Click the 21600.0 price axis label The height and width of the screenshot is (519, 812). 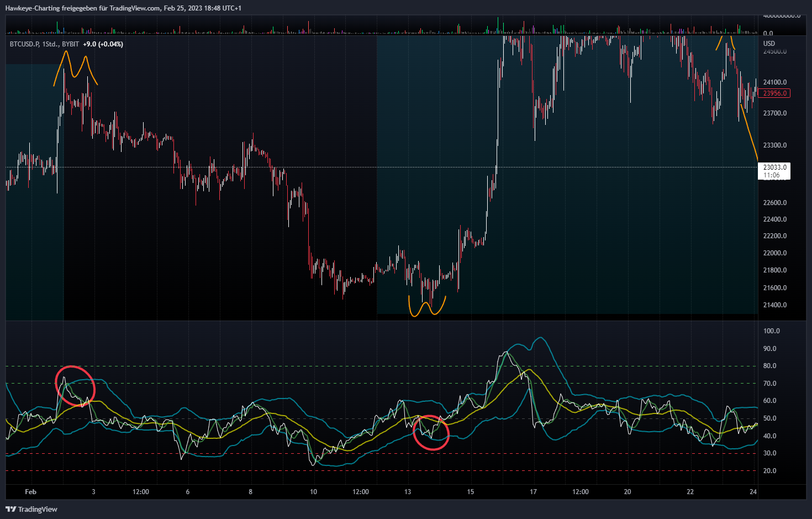(774, 288)
